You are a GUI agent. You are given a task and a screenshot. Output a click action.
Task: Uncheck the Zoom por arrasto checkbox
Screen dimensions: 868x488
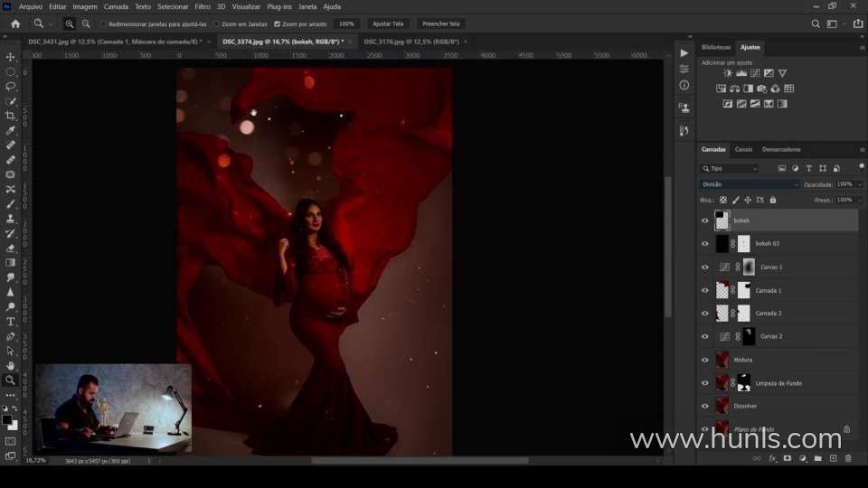click(x=277, y=23)
